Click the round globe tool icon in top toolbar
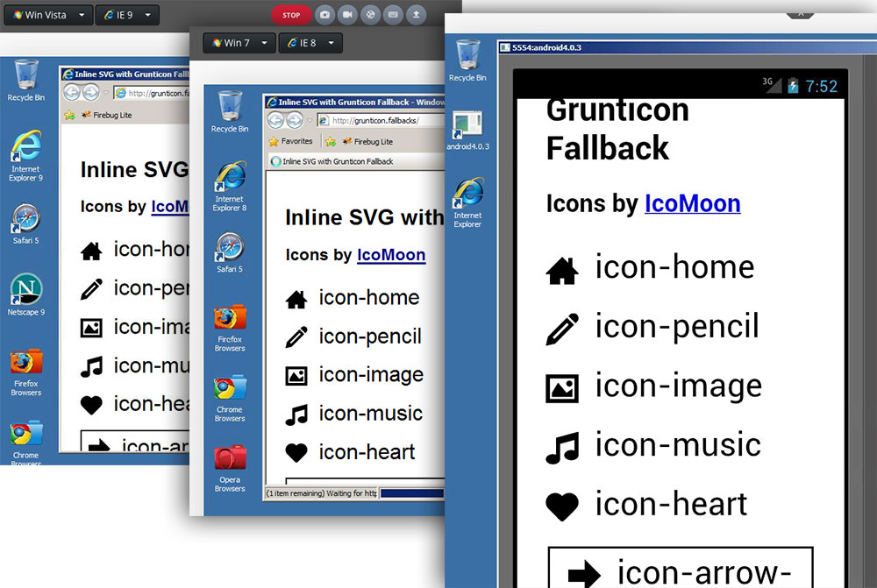Image resolution: width=877 pixels, height=588 pixels. [370, 15]
